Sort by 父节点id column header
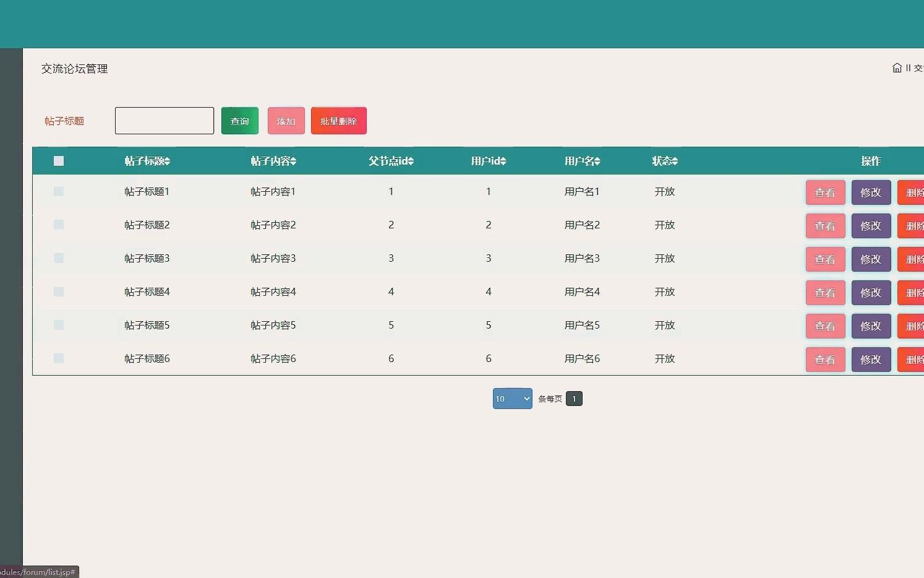Image resolution: width=924 pixels, height=578 pixels. pyautogui.click(x=391, y=161)
